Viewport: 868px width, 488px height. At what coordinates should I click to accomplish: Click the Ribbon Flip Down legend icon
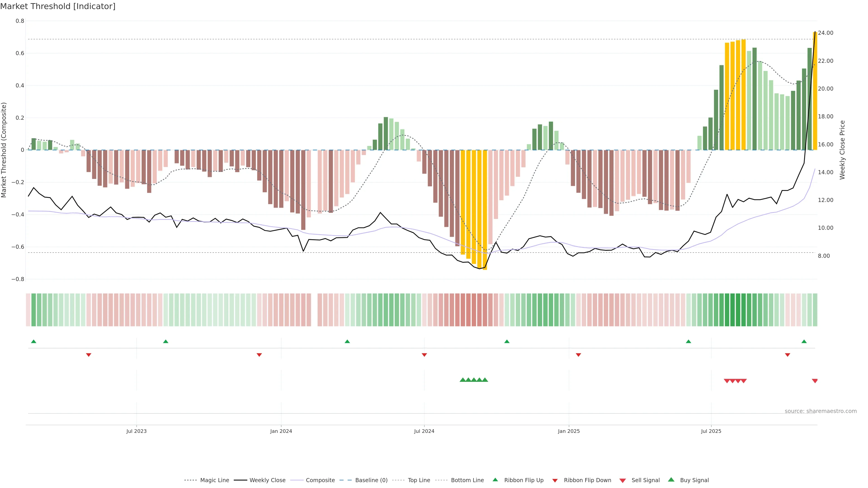555,480
